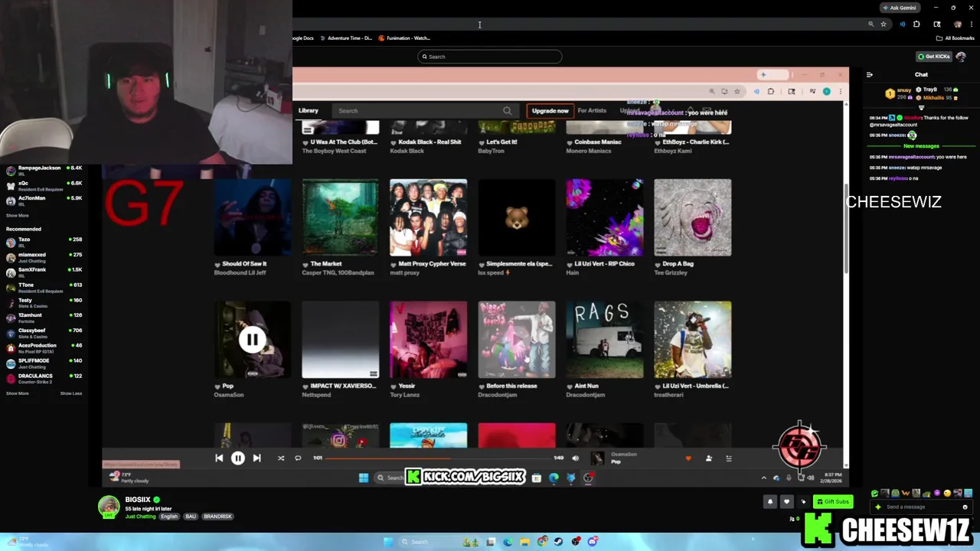Toggle repeat in the SoundCloud player
Screen dimensions: 980x551
click(x=298, y=458)
